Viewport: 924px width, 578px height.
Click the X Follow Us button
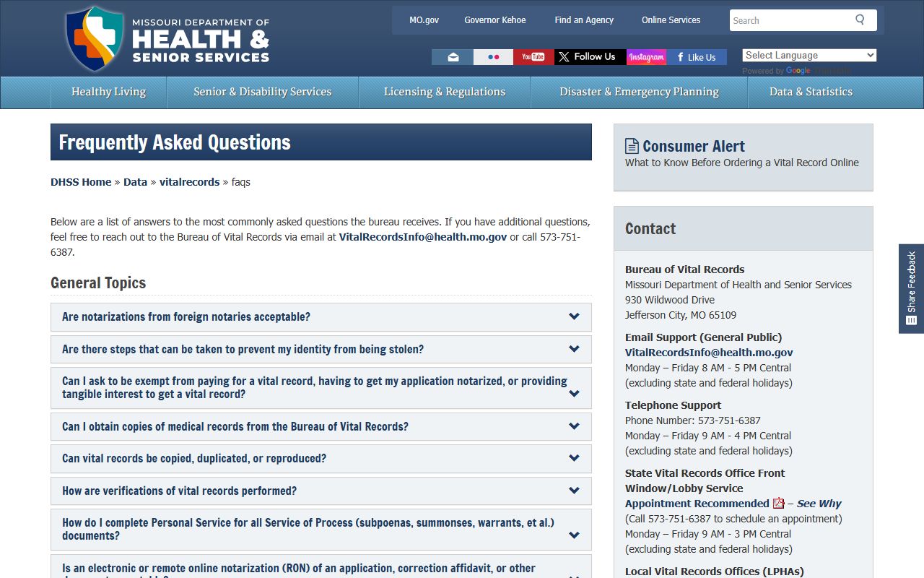point(590,57)
